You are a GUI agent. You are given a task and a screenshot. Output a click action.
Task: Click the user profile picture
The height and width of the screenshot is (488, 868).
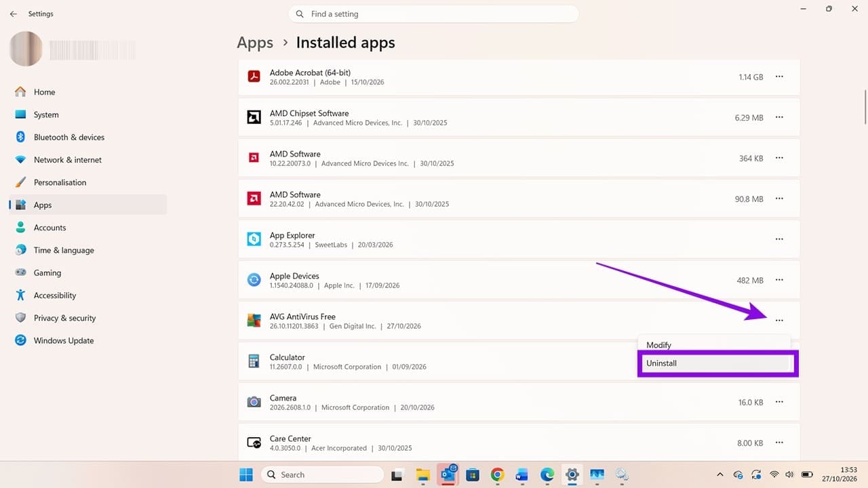(26, 49)
